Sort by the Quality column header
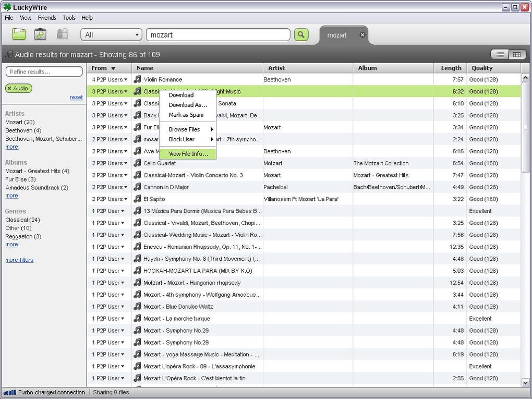Screen dimensions: 532x399 pos(493,68)
